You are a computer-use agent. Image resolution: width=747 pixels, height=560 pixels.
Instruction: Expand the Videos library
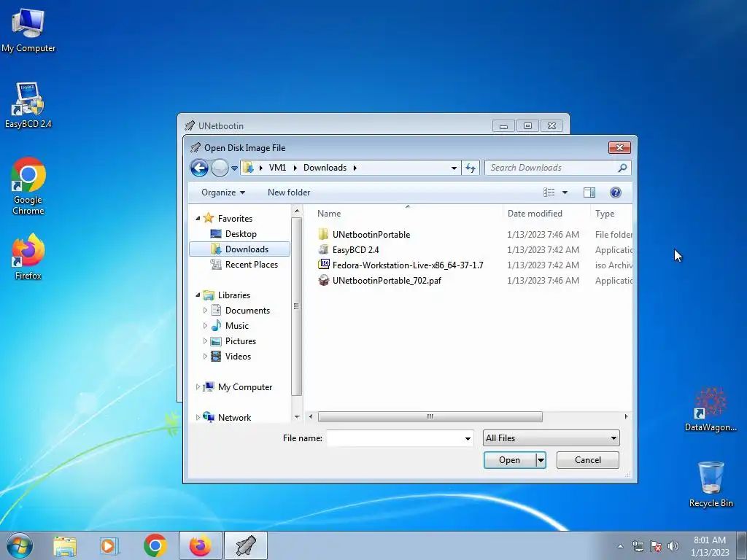[x=205, y=356]
